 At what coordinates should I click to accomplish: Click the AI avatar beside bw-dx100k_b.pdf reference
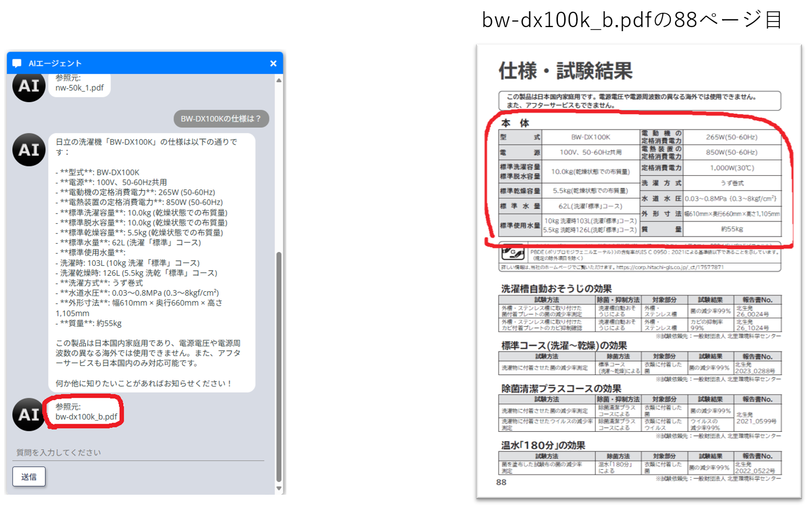29,414
